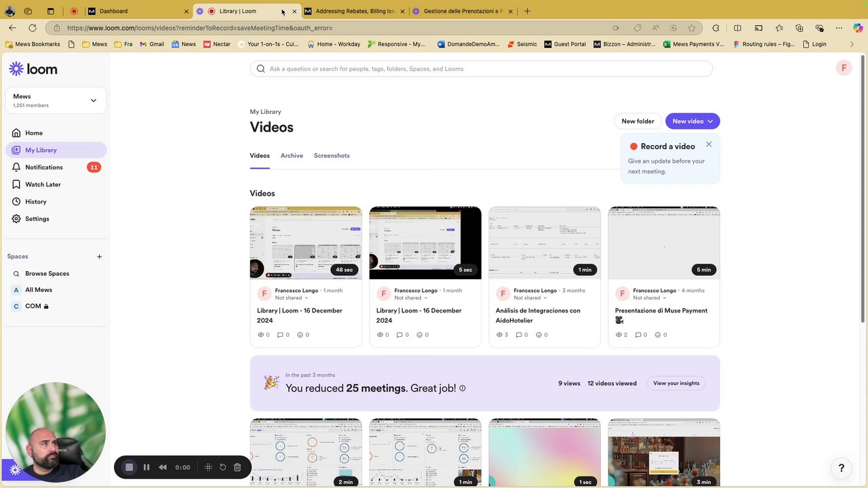Open the Nectar bookmark

[x=217, y=44]
